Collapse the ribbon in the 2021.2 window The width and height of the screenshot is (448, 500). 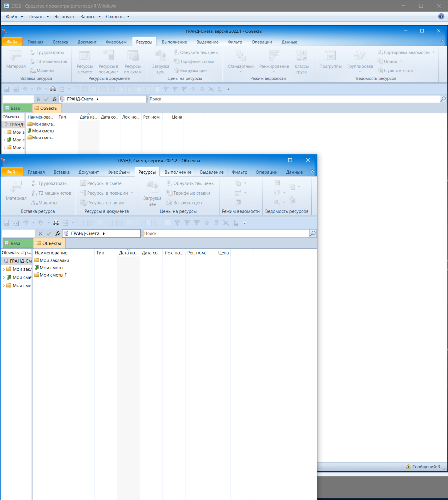pos(312,171)
